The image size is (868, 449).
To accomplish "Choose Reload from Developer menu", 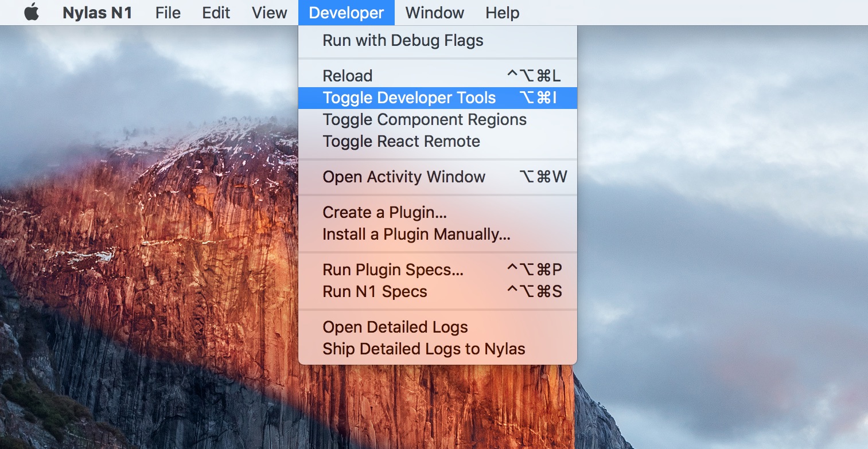I will tap(438, 76).
